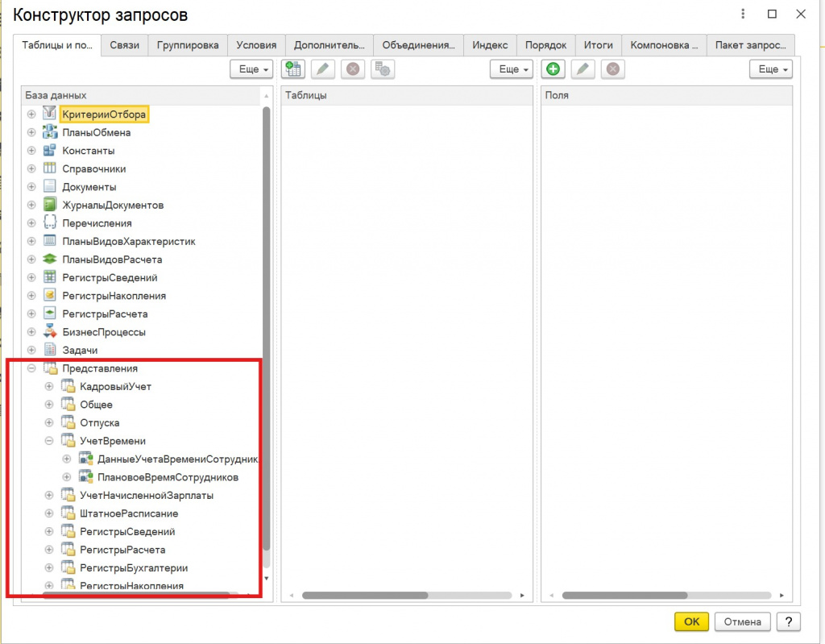Viewport: 825px width, 644px height.
Task: Click the Отмена button
Action: (742, 621)
